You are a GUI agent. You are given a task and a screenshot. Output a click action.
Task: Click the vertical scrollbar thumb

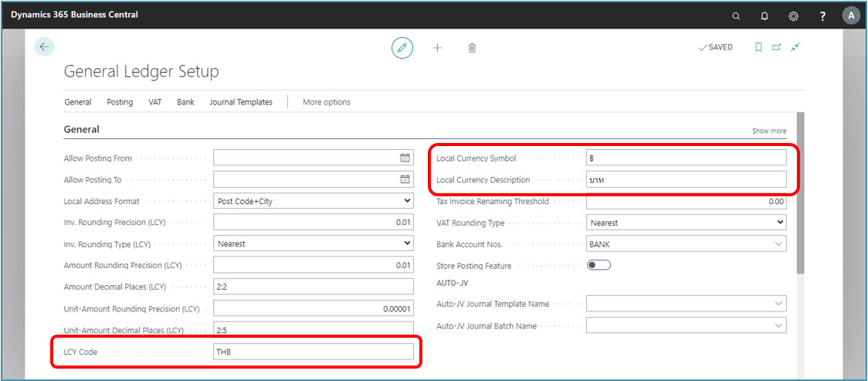[800, 192]
